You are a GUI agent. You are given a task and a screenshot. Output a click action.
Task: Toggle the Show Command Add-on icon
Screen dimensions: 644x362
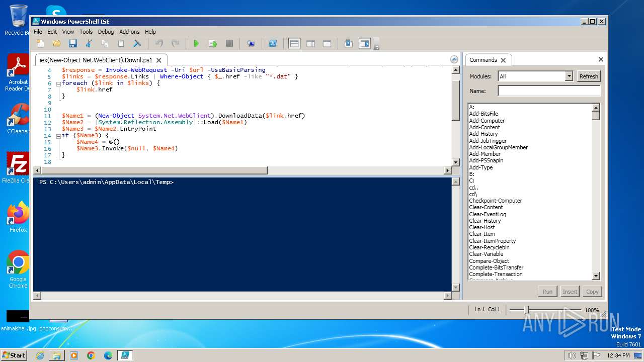365,44
